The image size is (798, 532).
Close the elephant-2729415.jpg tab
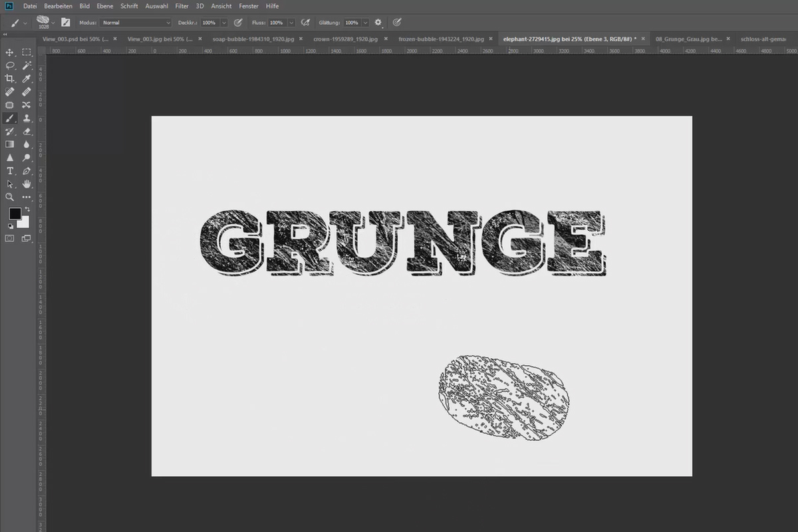642,39
